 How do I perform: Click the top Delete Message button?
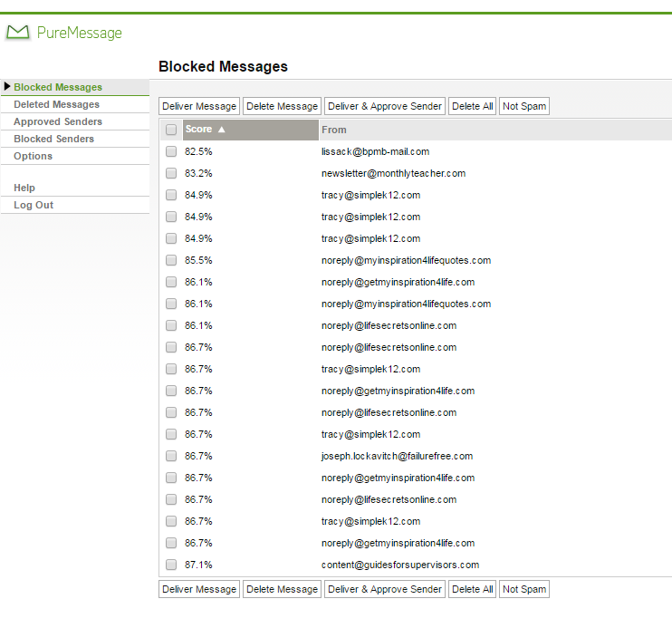point(282,106)
